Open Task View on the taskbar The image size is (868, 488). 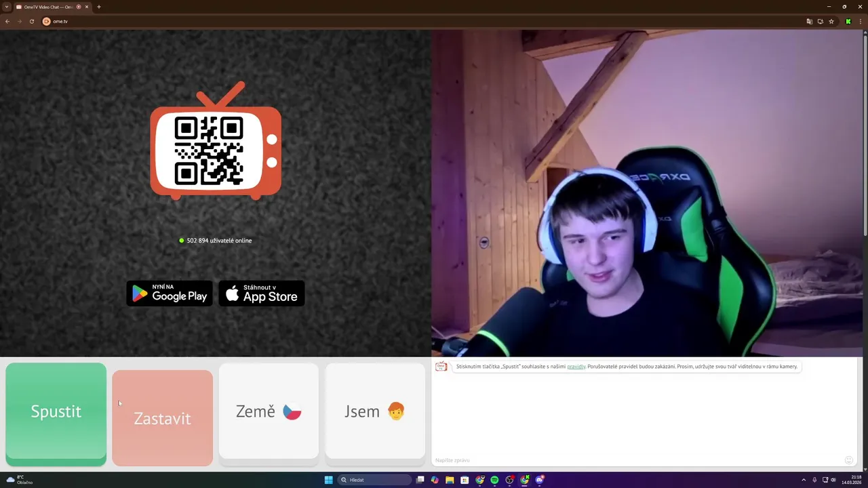pos(420,480)
